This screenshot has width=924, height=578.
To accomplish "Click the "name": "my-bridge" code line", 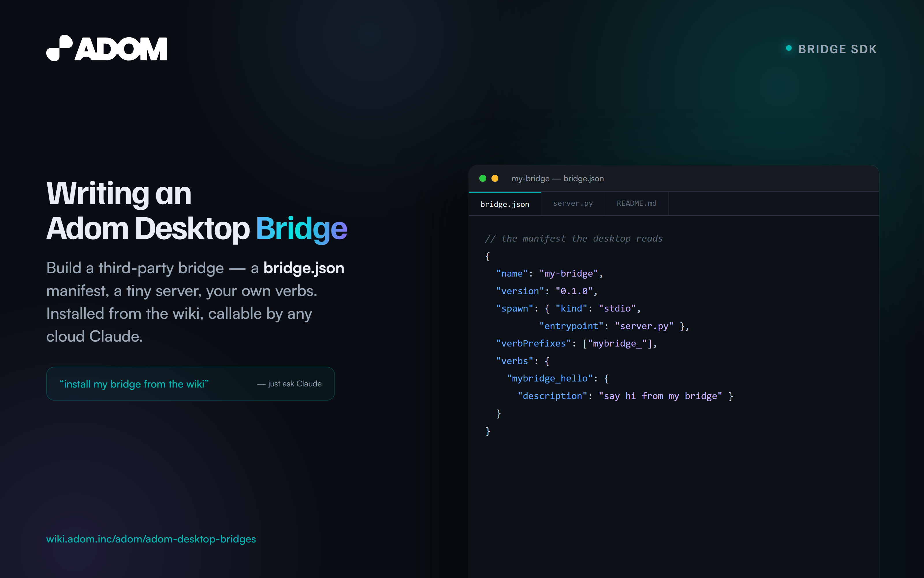I will [x=549, y=274].
